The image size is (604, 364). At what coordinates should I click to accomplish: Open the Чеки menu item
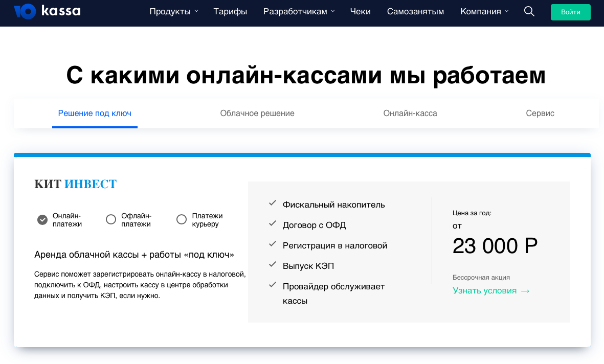(360, 11)
